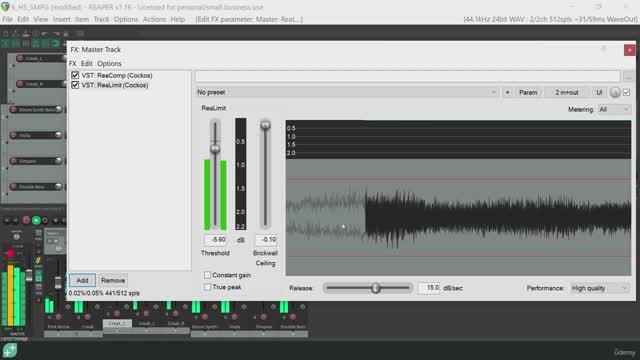Click the Threshold slider handle
Screen dimensions: 640x360
click(x=215, y=149)
